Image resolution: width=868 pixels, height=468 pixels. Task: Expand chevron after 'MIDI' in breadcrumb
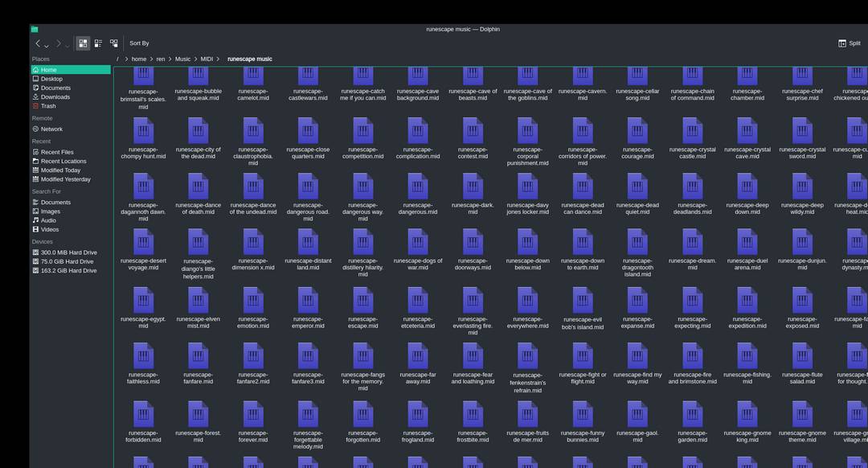[x=218, y=59]
